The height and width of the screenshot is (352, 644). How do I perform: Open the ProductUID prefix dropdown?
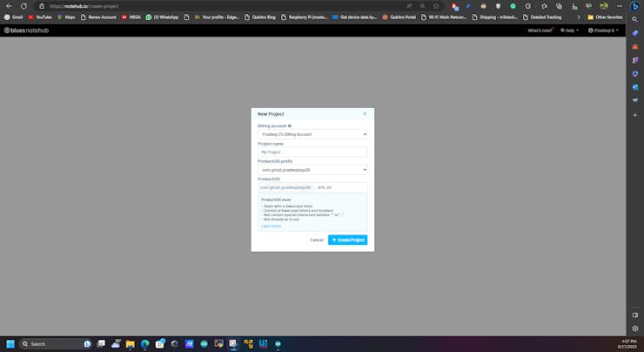312,170
